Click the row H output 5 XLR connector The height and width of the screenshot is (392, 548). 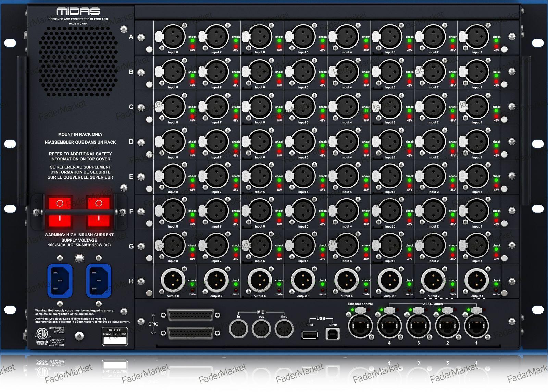click(303, 280)
